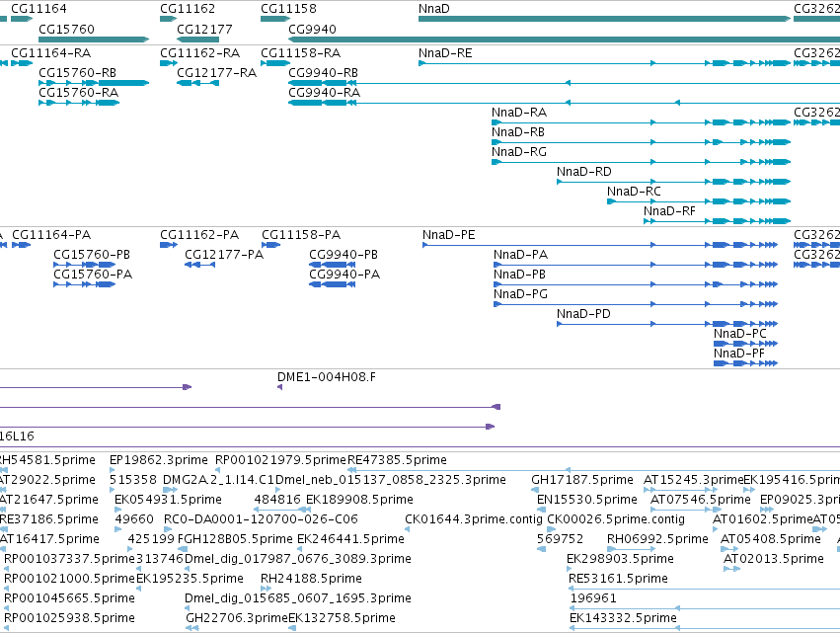840x633 pixels.
Task: Click EST RC0-DA0001-120700-026-C06
Action: tap(261, 519)
